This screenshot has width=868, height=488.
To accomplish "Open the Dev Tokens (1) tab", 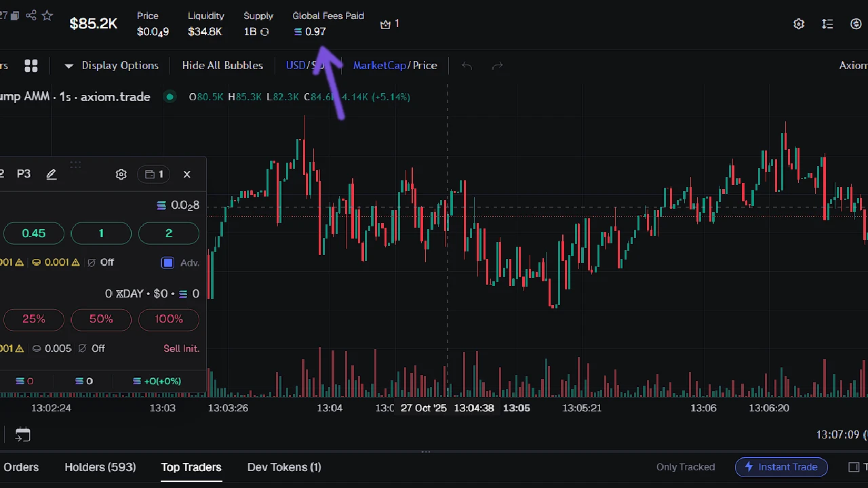I will click(x=284, y=467).
